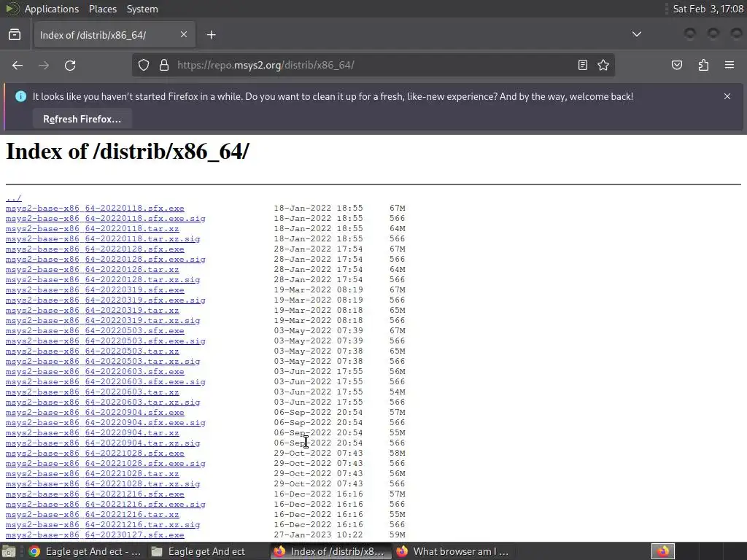Bookmark this page with star icon
Viewport: 747px width, 560px height.
point(603,65)
